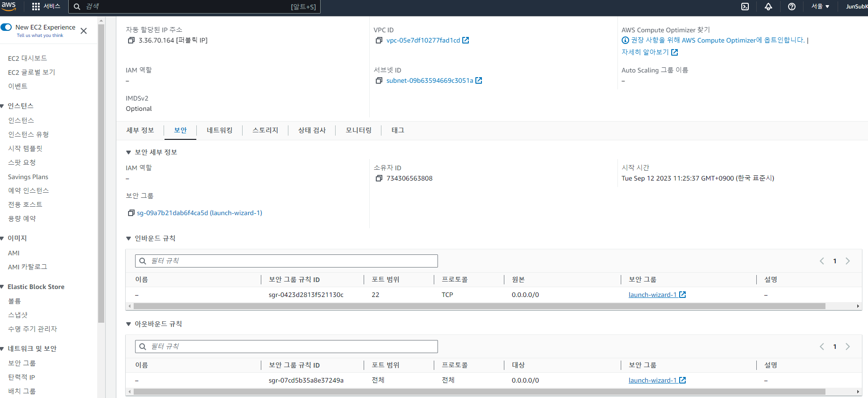The width and height of the screenshot is (868, 398).
Task: Collapse the security details section
Action: 129,152
